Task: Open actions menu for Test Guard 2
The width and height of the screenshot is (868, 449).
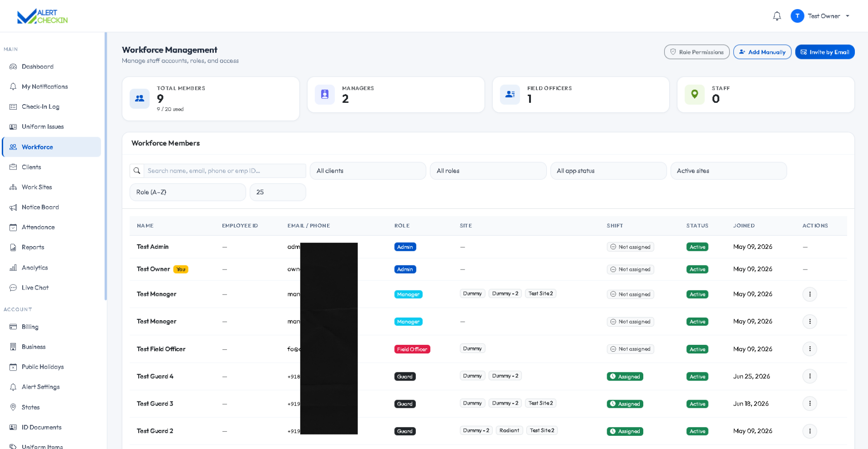Action: click(x=810, y=431)
